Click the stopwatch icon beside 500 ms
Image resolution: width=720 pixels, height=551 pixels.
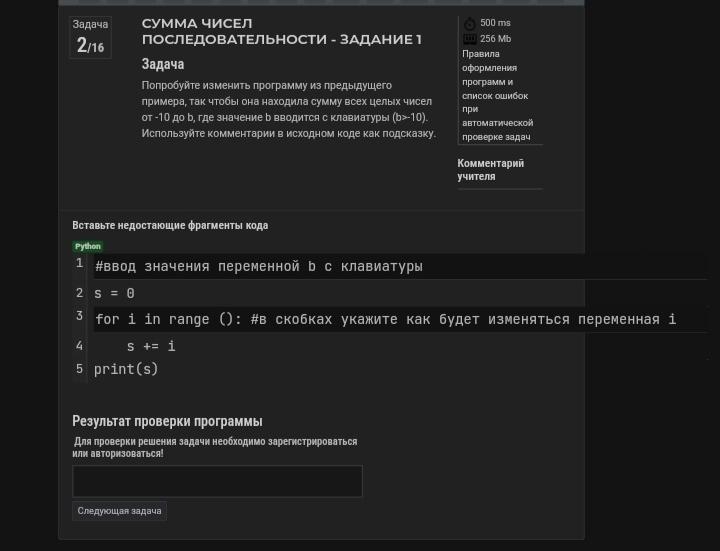pos(469,23)
